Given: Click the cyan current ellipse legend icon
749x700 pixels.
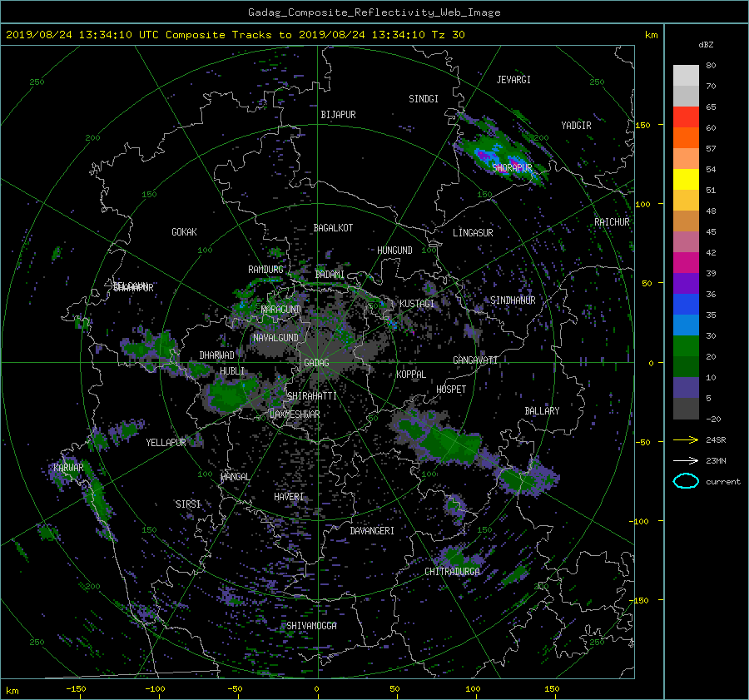Looking at the screenshot, I should click(x=686, y=481).
